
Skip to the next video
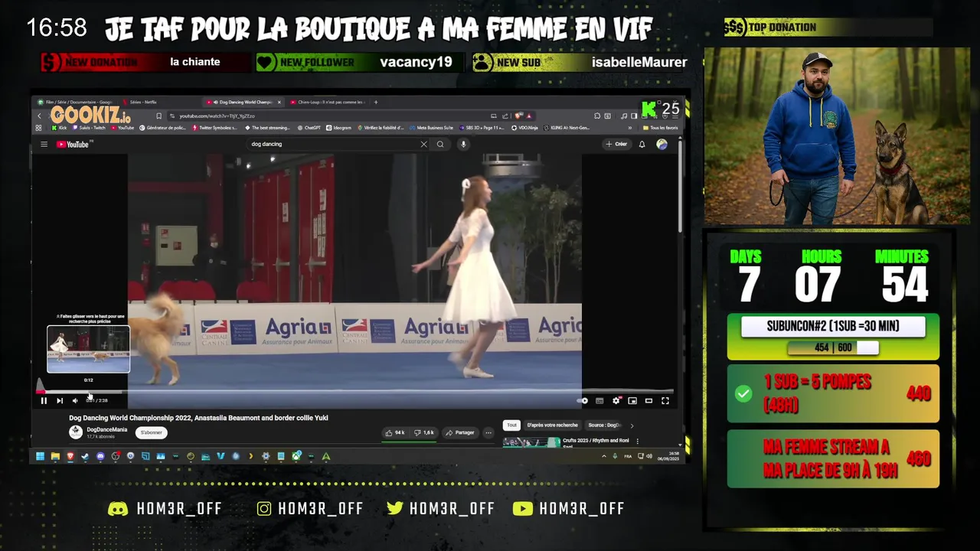pos(60,400)
